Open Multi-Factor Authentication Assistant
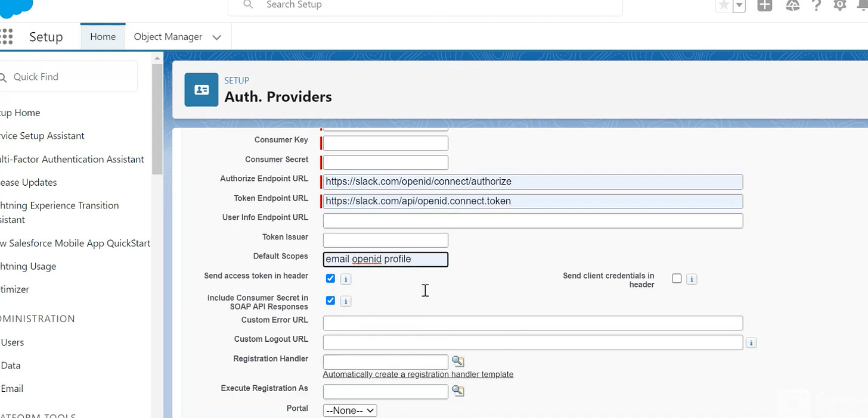The image size is (868, 418). click(x=72, y=159)
